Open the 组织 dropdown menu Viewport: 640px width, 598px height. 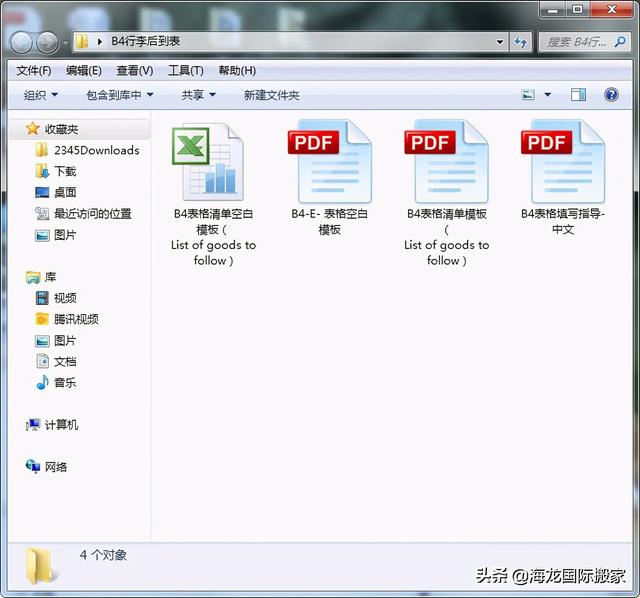click(41, 95)
